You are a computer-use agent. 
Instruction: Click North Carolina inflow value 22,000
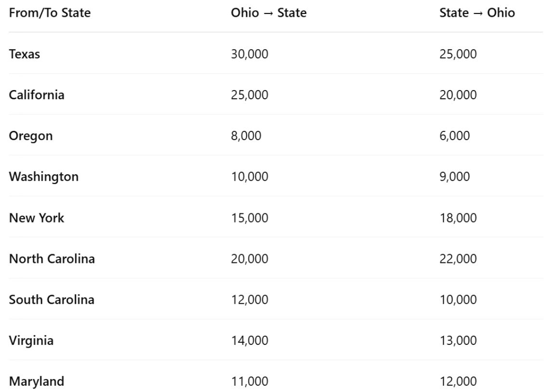(458, 259)
